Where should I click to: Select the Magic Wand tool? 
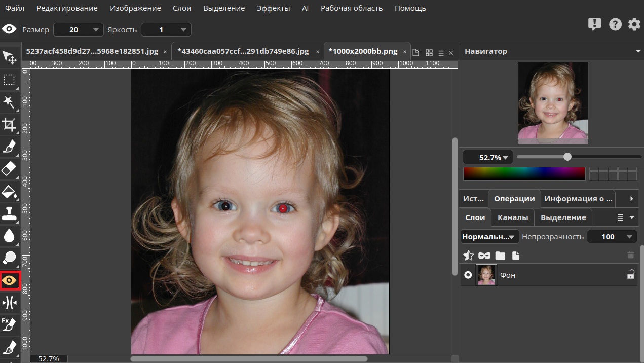(9, 102)
